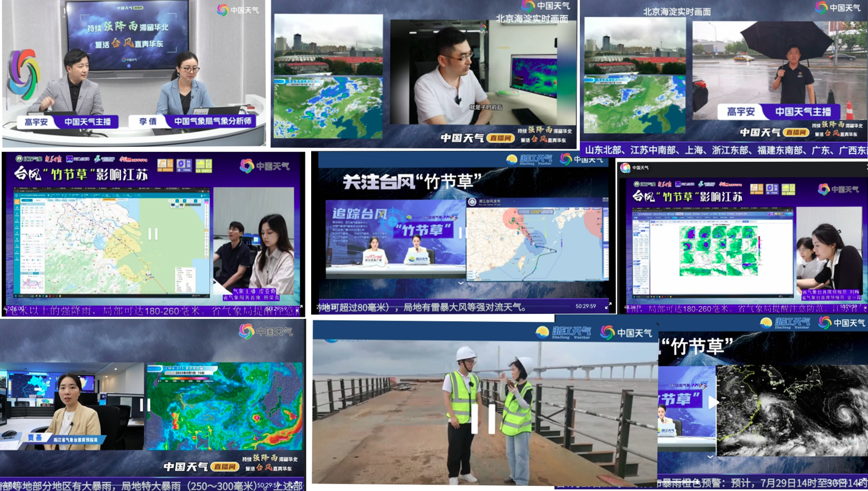Pause the Zhejiang '关注台风' studio video
Viewport: 868px width, 491px height.
[460, 233]
